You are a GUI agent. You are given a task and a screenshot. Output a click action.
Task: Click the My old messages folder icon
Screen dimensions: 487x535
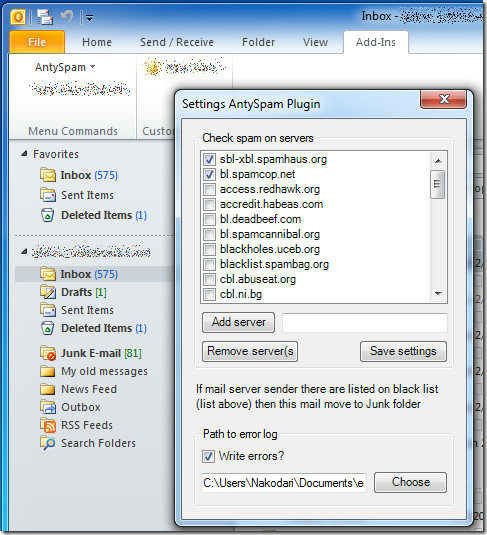48,371
